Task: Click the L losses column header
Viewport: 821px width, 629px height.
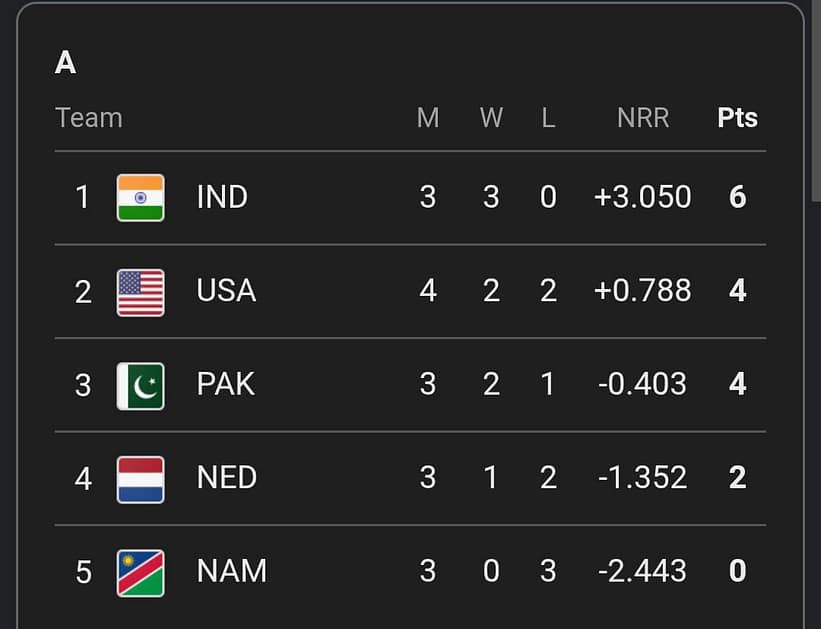Action: pos(548,118)
